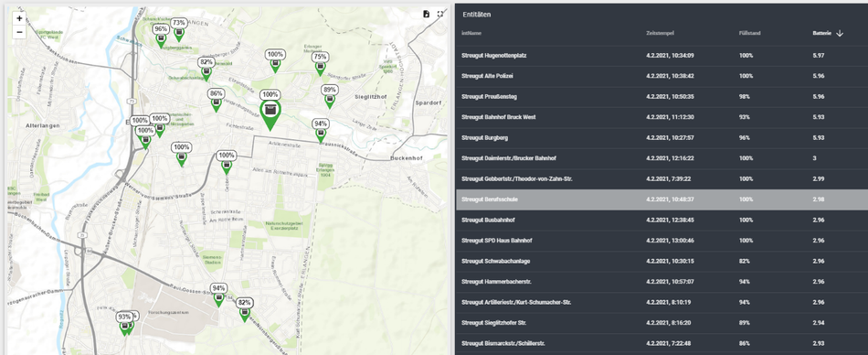Image resolution: width=868 pixels, height=355 pixels.
Task: Click the 73% fill level marker
Action: (x=178, y=30)
